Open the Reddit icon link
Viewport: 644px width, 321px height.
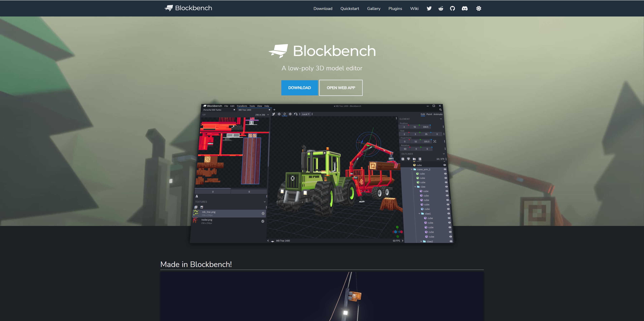coord(441,8)
